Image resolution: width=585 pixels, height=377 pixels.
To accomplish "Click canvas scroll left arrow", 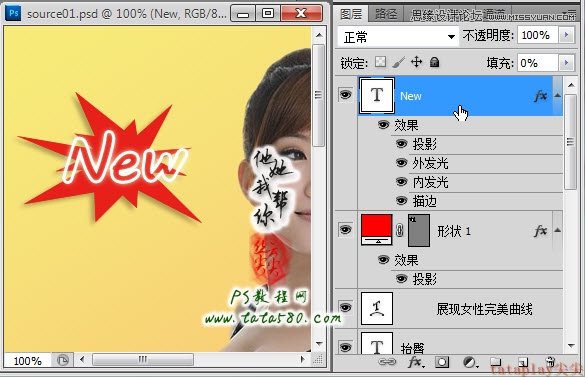I will point(82,359).
